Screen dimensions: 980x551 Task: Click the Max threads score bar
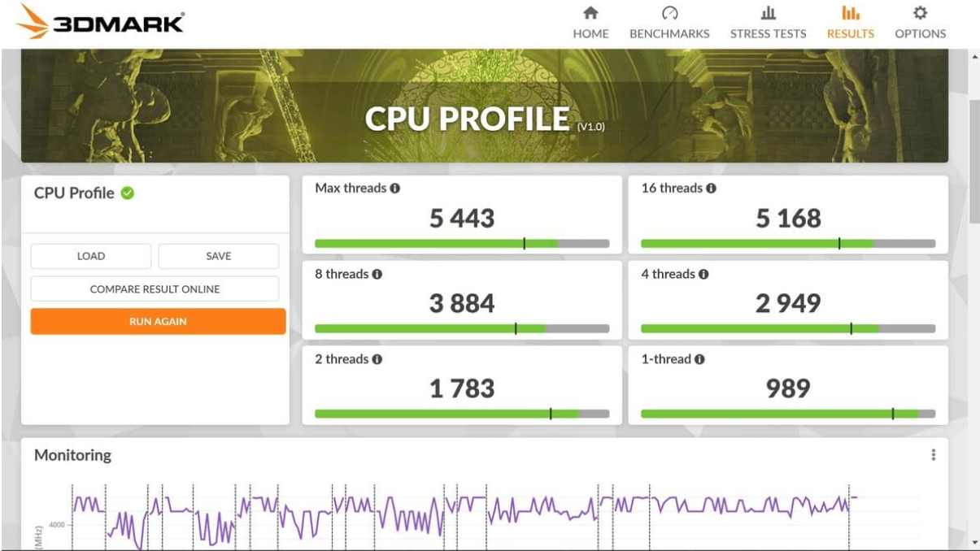462,243
